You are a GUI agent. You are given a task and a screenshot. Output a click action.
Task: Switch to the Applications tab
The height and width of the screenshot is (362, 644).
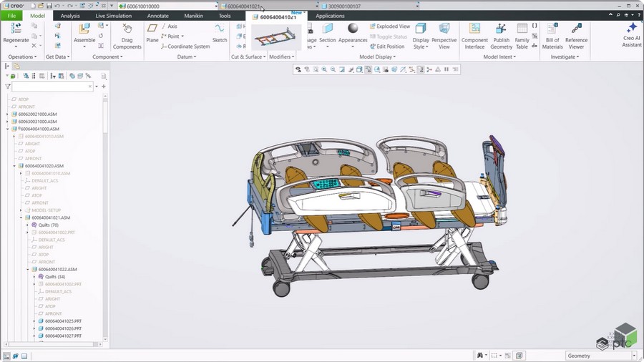(330, 16)
